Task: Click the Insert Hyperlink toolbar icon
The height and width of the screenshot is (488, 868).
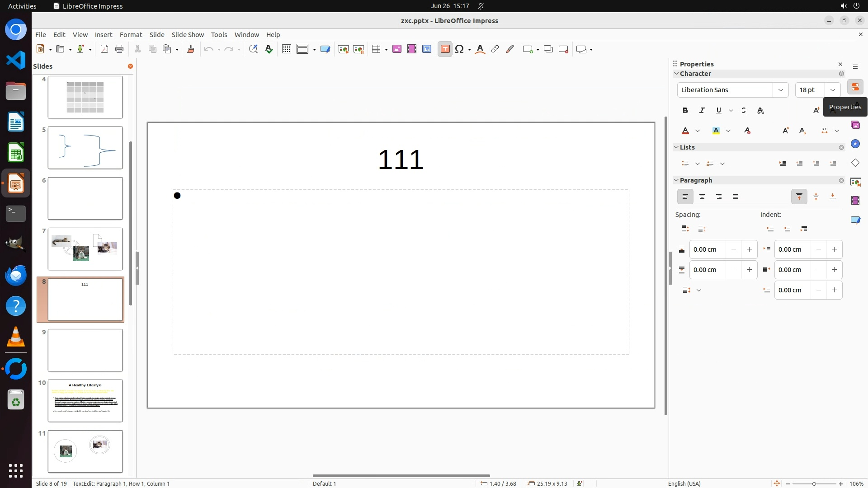Action: (495, 49)
